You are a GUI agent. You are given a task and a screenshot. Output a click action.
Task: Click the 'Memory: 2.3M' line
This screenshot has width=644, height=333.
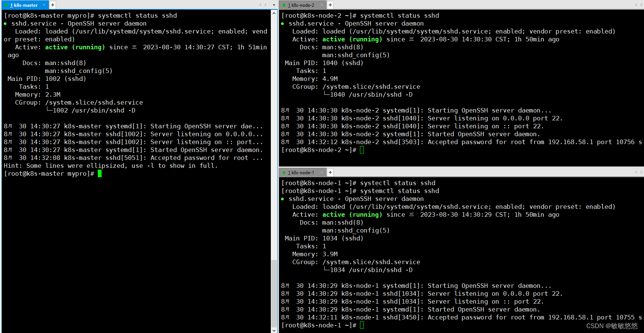[x=38, y=94]
